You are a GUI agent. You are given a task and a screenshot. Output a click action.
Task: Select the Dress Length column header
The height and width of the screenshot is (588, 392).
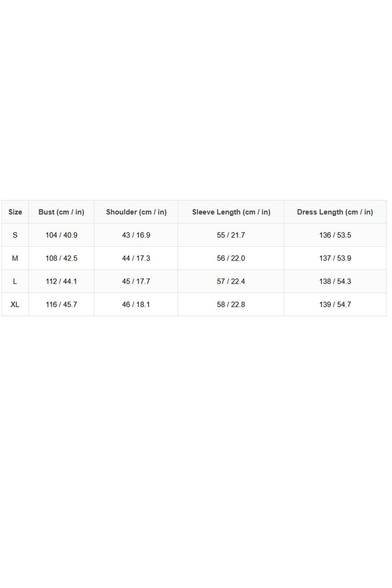coord(335,212)
